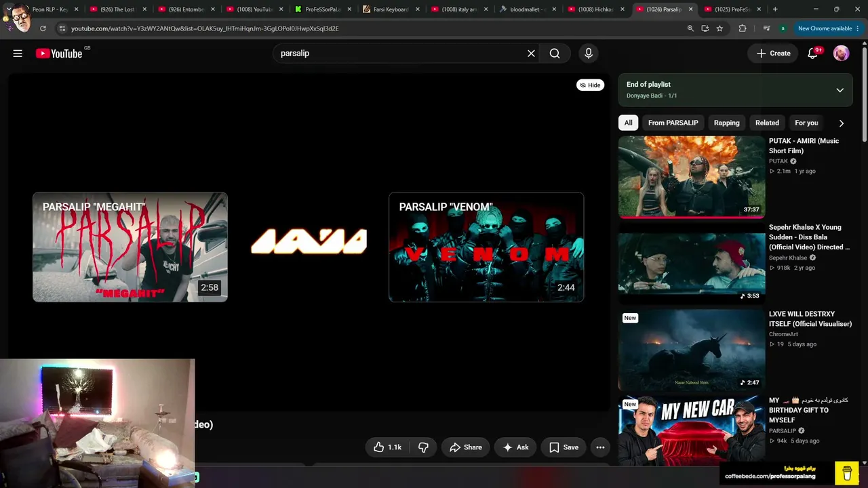The height and width of the screenshot is (488, 868).
Task: Switch to the bloodmallet tab
Action: click(x=528, y=9)
